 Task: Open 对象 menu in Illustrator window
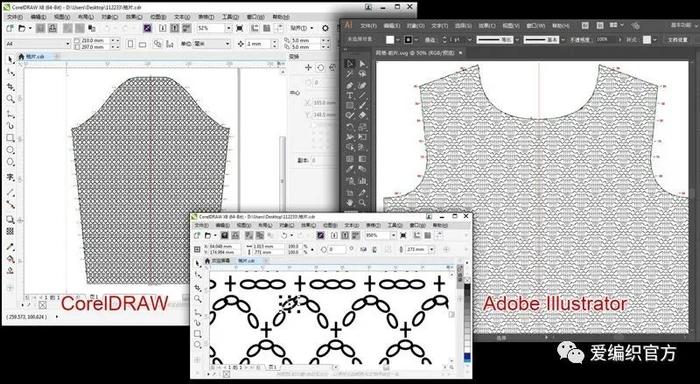tap(416, 26)
